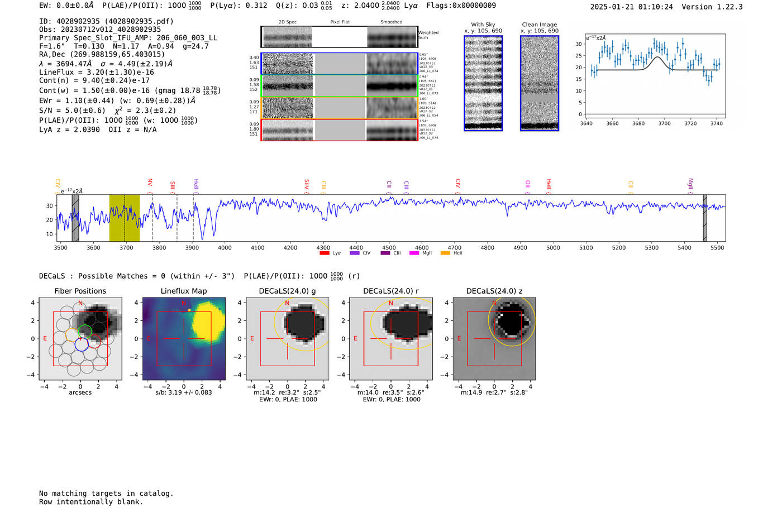782x532 pixels.
Task: Click 'No matching targets in catalog.' text
Action: click(x=106, y=493)
